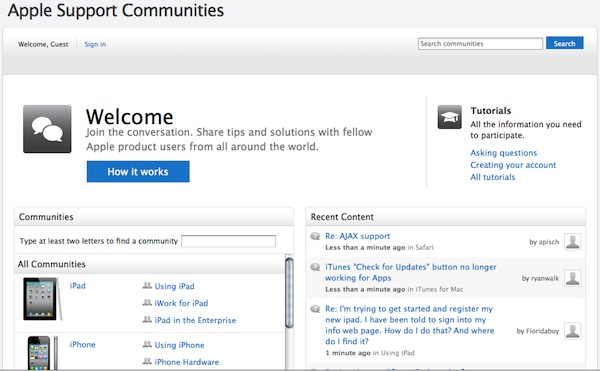Click 'in Using iPad' under the new ipad post
The height and width of the screenshot is (371, 600).
[394, 353]
